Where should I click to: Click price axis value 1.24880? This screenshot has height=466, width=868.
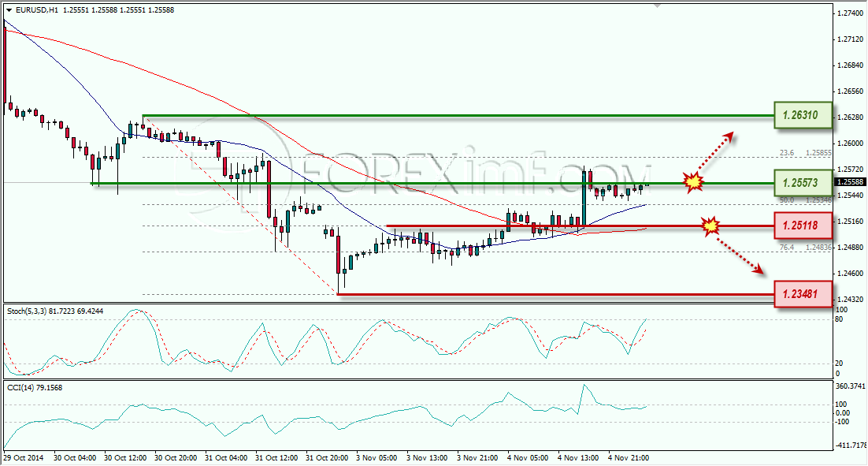click(851, 247)
